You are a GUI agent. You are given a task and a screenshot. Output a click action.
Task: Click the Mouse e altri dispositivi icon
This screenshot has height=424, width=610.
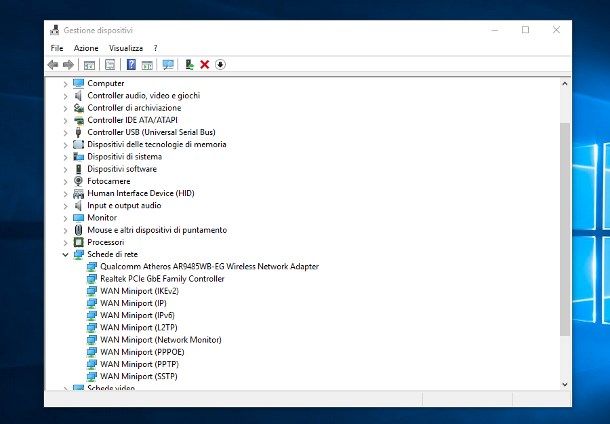tap(79, 230)
